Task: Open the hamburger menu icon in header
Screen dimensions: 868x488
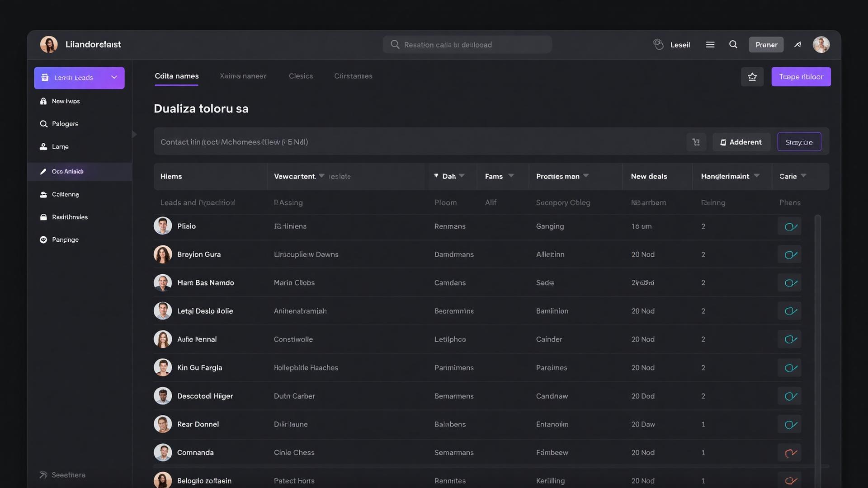Action: pos(710,44)
